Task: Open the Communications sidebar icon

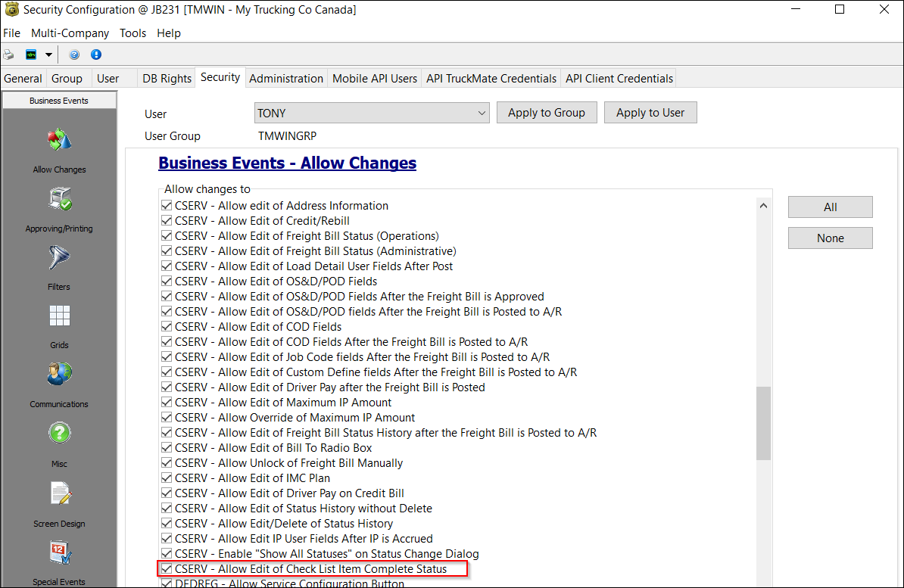Action: tap(59, 374)
